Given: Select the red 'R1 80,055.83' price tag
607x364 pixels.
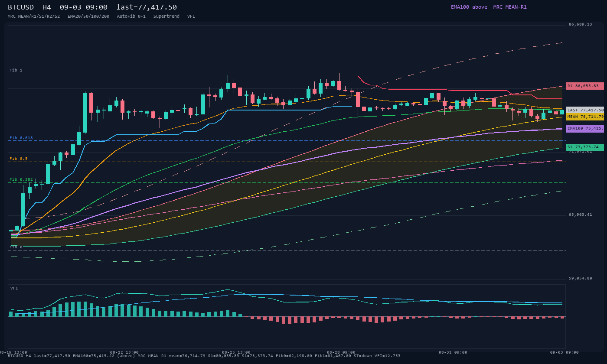Looking at the screenshot, I should tap(585, 86).
